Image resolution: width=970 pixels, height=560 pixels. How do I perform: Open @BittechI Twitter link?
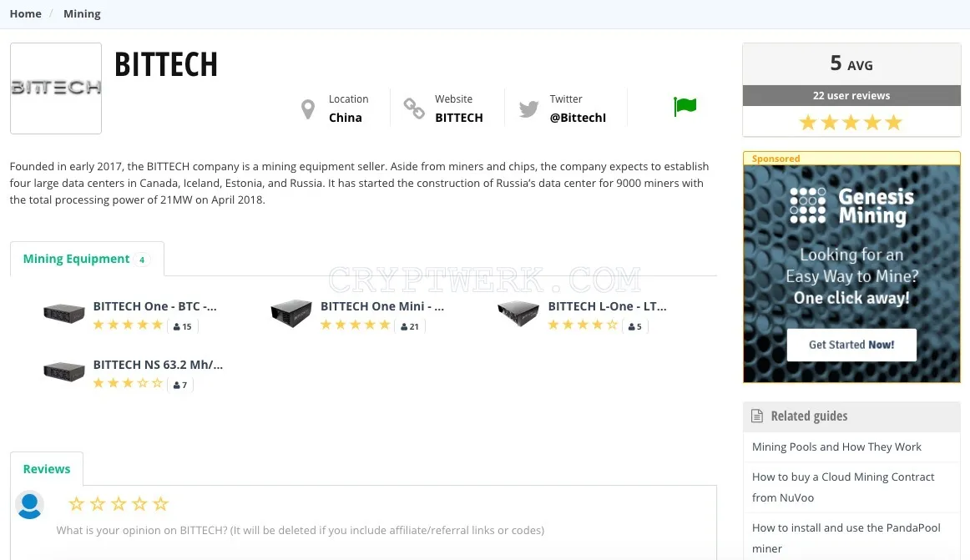click(x=578, y=118)
